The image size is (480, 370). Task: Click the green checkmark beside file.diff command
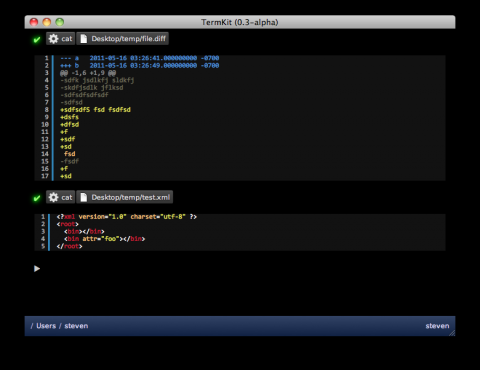coord(37,40)
